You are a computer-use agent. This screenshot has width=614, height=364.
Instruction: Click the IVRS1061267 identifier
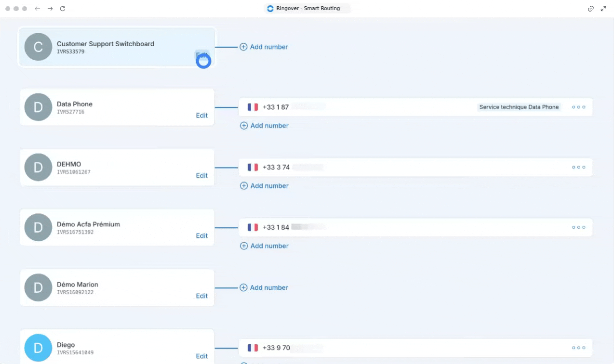coord(74,172)
